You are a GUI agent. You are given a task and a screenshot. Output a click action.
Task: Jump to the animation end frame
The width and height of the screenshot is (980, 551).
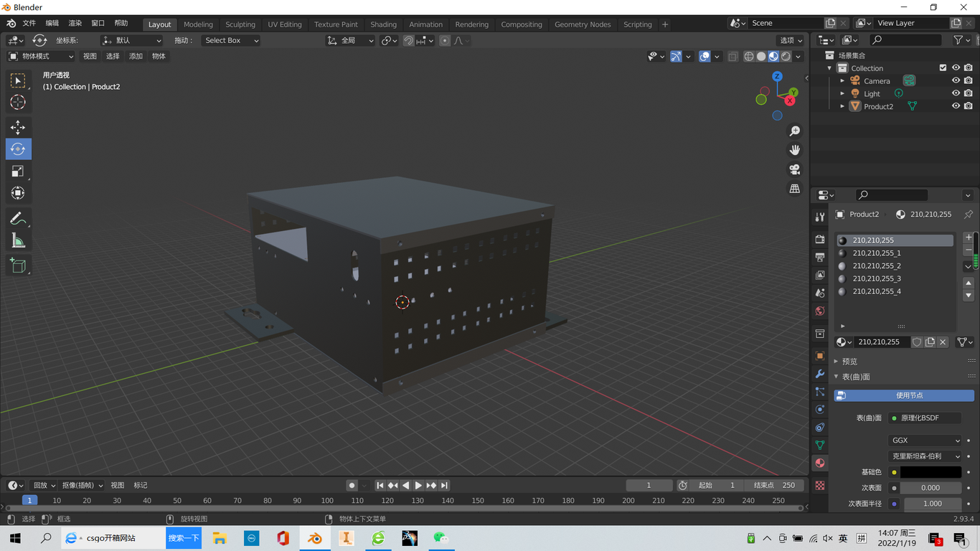click(445, 486)
